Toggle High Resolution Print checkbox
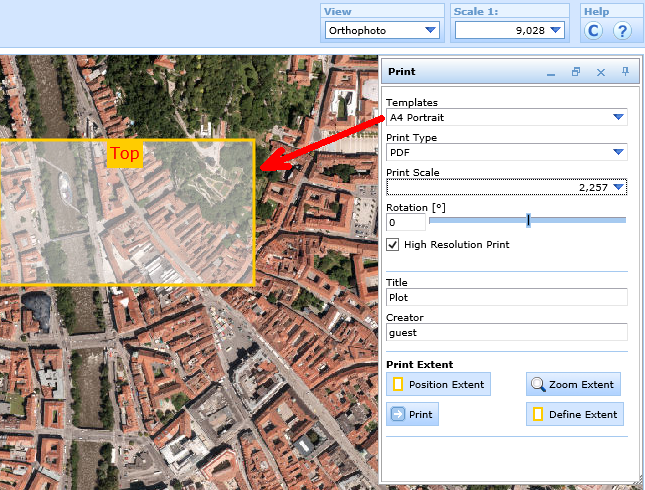The image size is (645, 490). [392, 244]
